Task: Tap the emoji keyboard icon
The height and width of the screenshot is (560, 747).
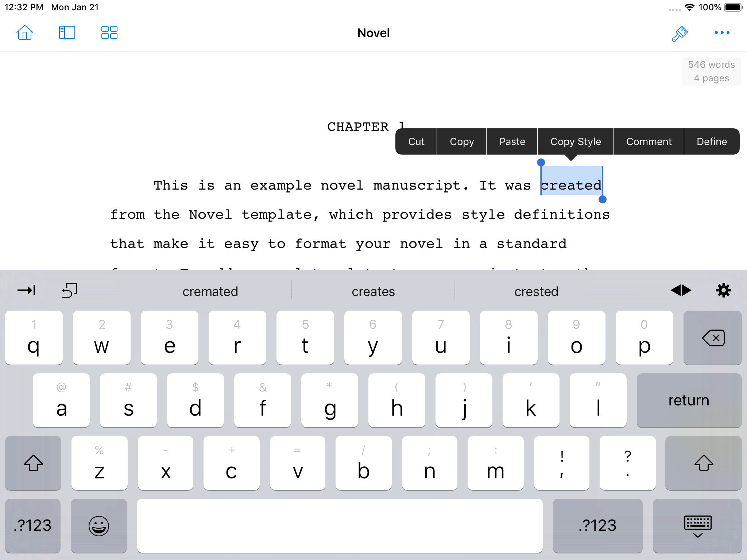Action: [98, 525]
